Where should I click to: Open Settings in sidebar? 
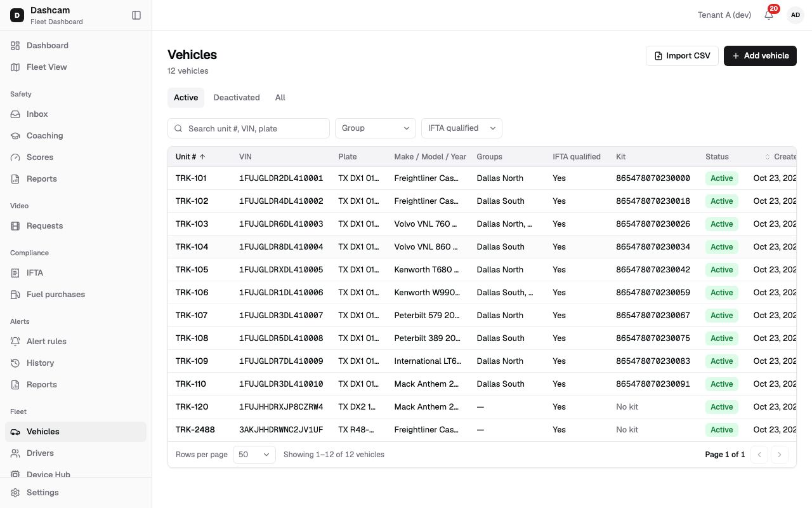76,493
